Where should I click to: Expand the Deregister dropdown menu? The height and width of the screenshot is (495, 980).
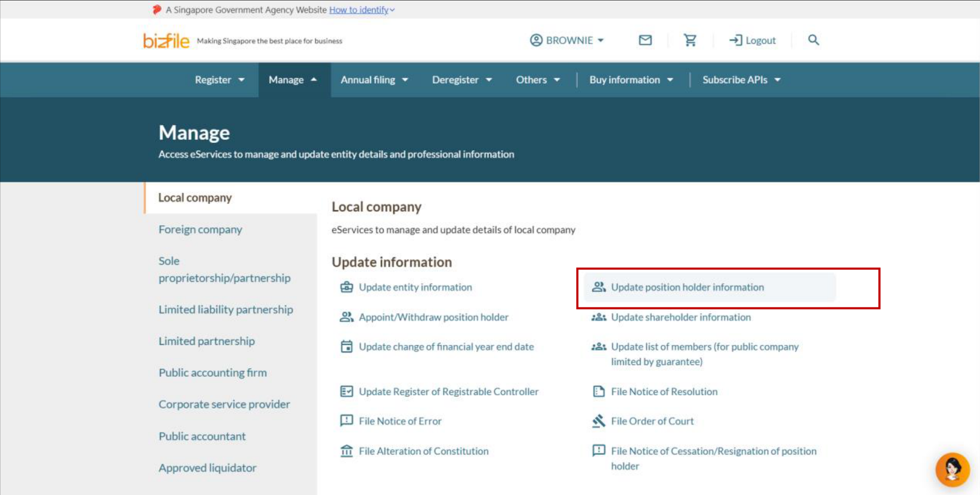pyautogui.click(x=462, y=80)
